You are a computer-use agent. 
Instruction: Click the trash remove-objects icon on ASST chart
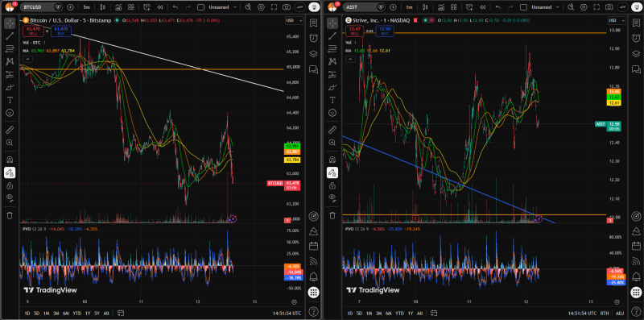pyautogui.click(x=332, y=215)
